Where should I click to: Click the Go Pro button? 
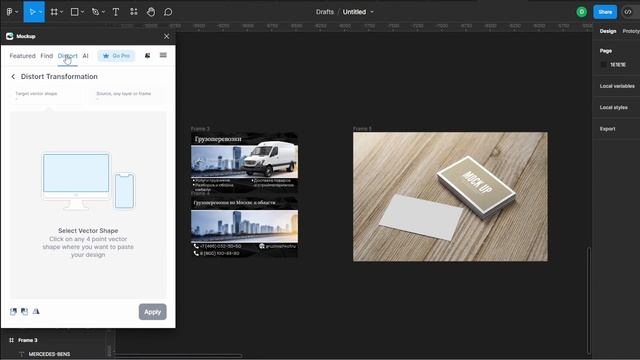pyautogui.click(x=116, y=56)
